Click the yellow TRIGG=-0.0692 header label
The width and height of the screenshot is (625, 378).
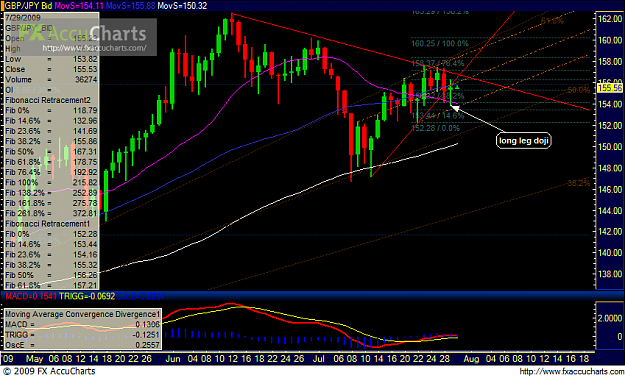click(x=87, y=296)
